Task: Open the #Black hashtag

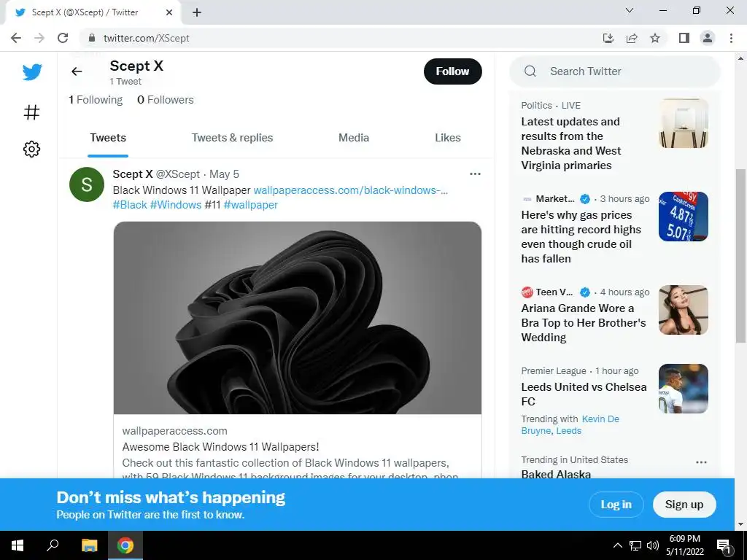Action: coord(130,205)
